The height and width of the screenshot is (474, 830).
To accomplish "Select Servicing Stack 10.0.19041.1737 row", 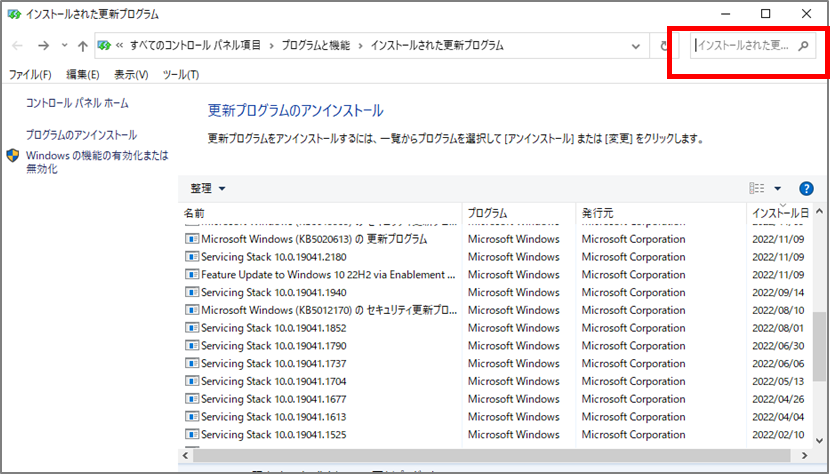I will tap(494, 363).
